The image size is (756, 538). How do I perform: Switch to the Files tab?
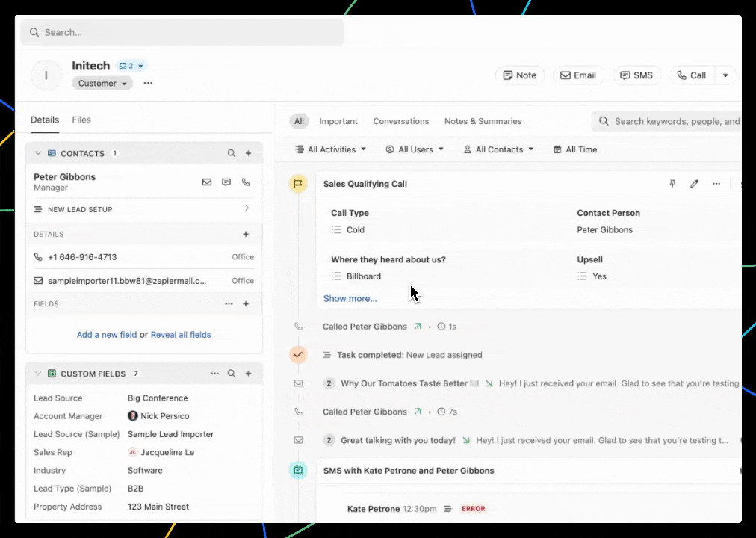pyautogui.click(x=81, y=120)
